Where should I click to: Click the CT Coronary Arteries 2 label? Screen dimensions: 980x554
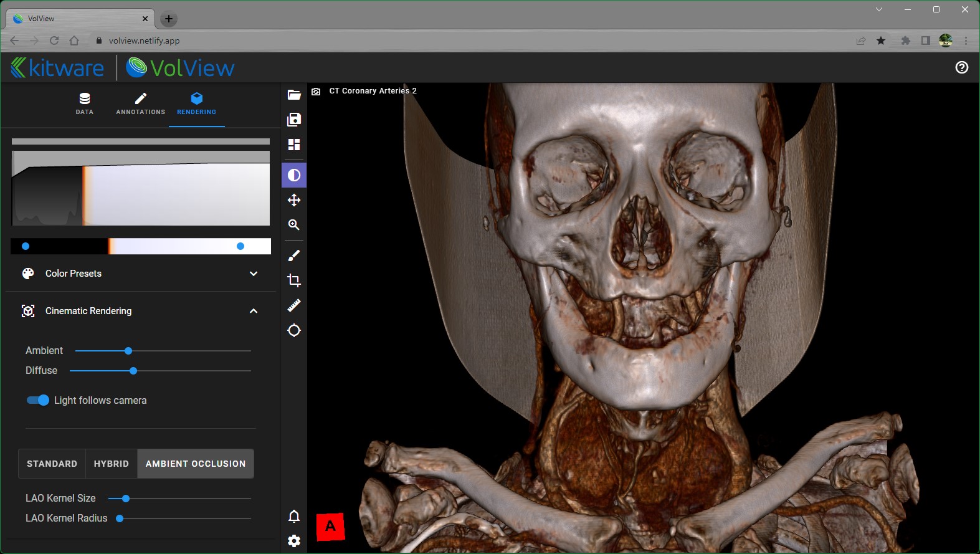373,91
